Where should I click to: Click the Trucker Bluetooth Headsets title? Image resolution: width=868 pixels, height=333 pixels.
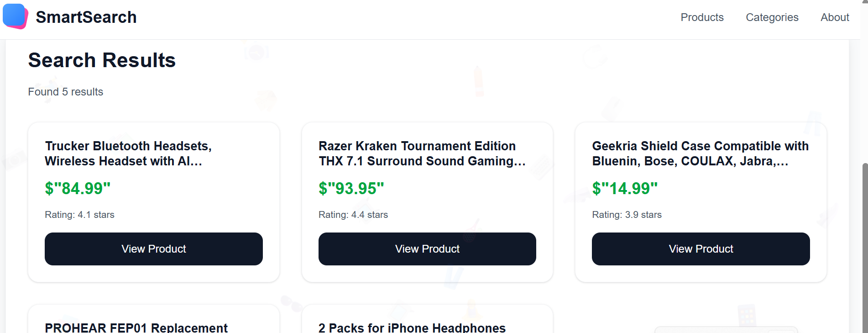(128, 153)
